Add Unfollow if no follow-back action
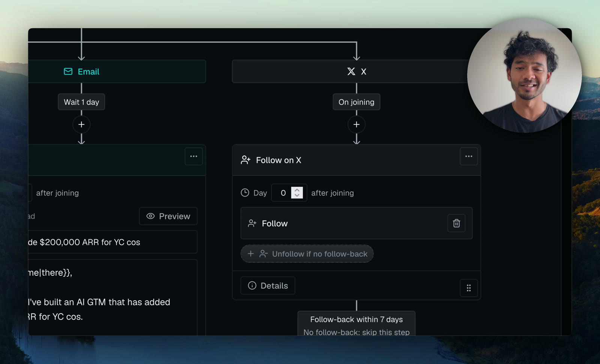The image size is (600, 364). pos(307,254)
